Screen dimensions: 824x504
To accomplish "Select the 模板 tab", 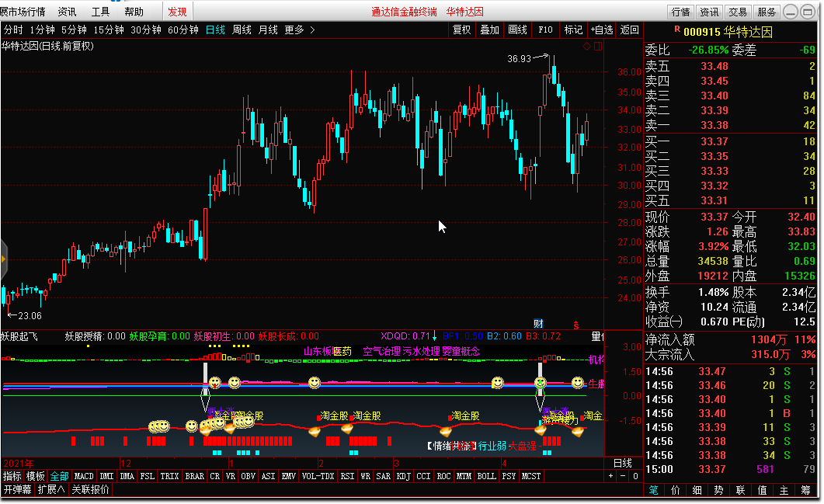I will pyautogui.click(x=36, y=476).
